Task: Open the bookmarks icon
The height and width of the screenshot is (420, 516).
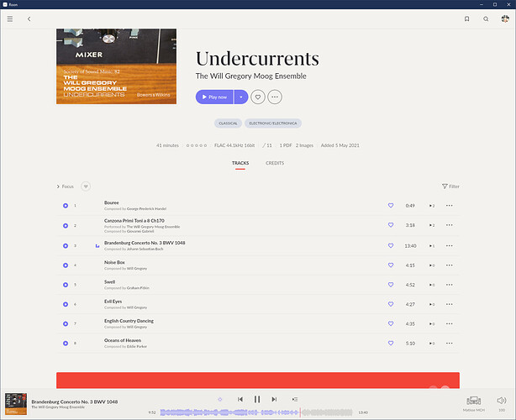Action: click(466, 18)
